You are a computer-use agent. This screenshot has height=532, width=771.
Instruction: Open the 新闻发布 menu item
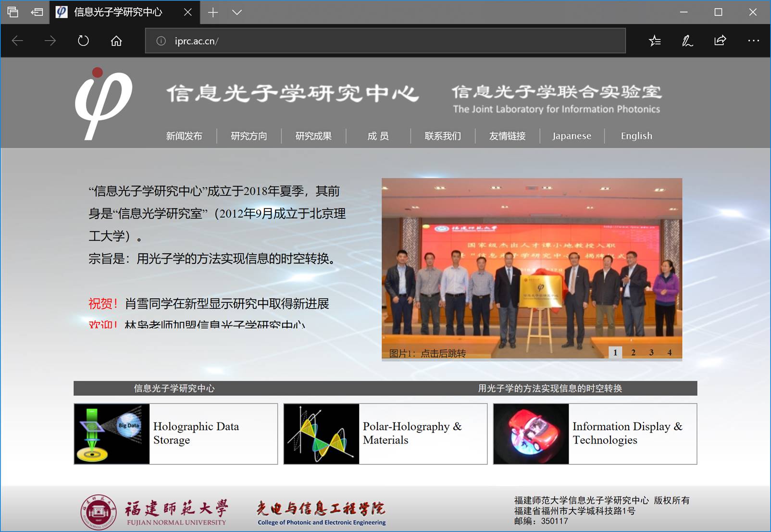tap(184, 136)
